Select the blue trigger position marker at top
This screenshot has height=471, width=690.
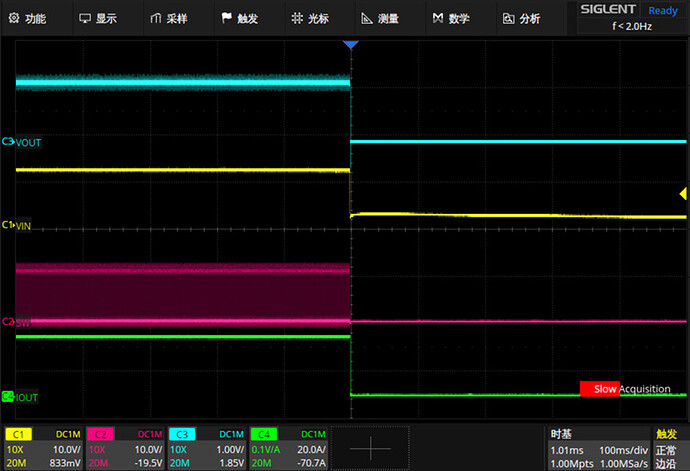(x=351, y=44)
